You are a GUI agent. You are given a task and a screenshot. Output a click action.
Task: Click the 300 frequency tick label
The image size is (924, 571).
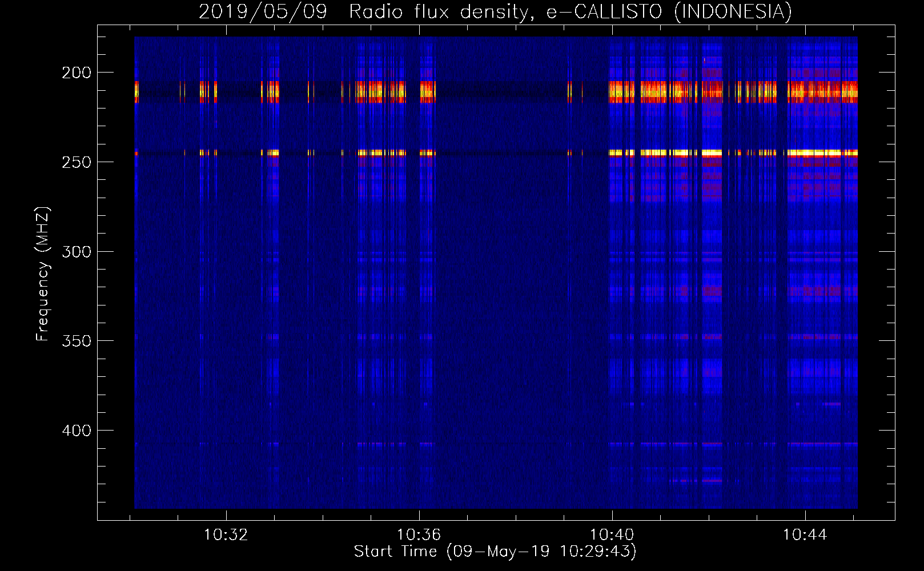coord(77,252)
